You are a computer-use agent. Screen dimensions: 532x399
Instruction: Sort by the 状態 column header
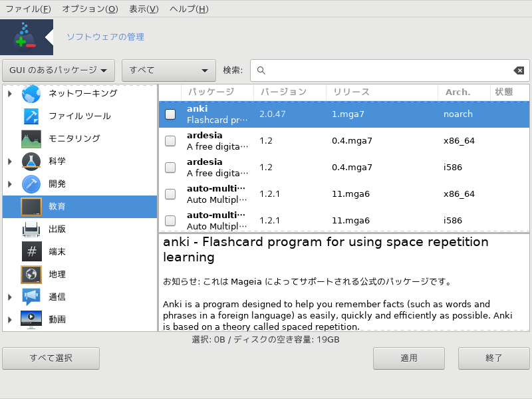coord(509,92)
